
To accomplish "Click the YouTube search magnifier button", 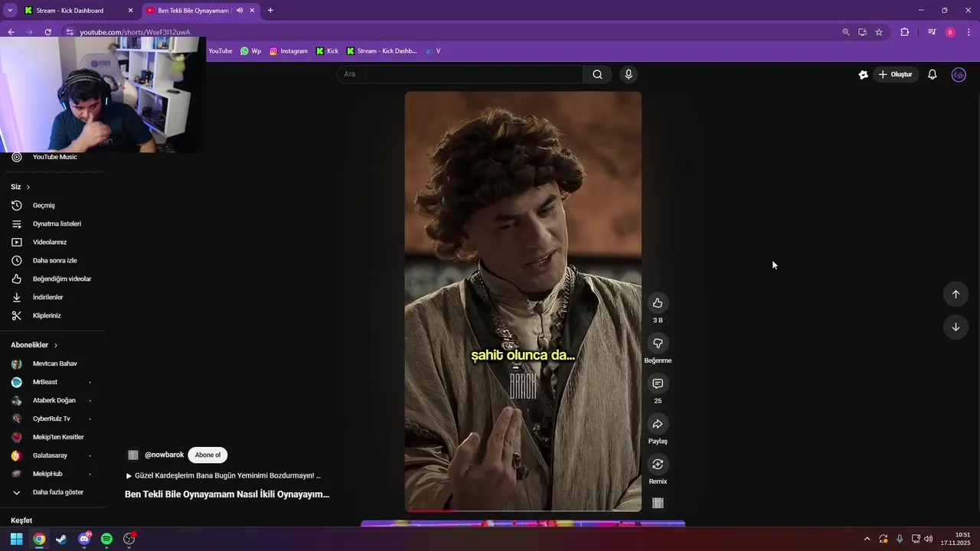I will point(597,74).
